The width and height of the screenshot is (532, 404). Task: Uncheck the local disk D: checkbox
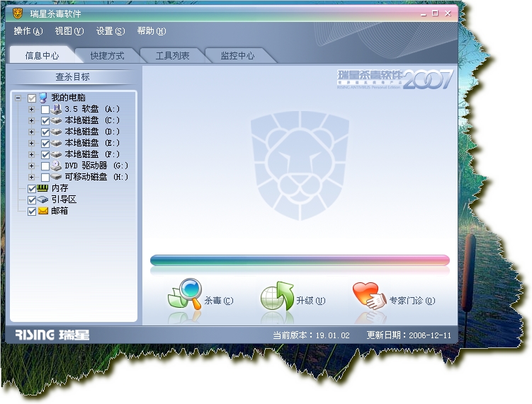pyautogui.click(x=45, y=132)
